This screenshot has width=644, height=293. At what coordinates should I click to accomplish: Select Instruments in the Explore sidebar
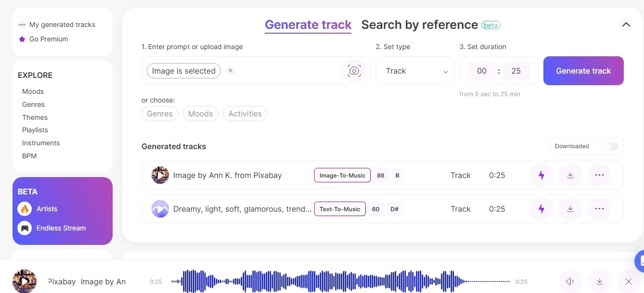[x=41, y=143]
